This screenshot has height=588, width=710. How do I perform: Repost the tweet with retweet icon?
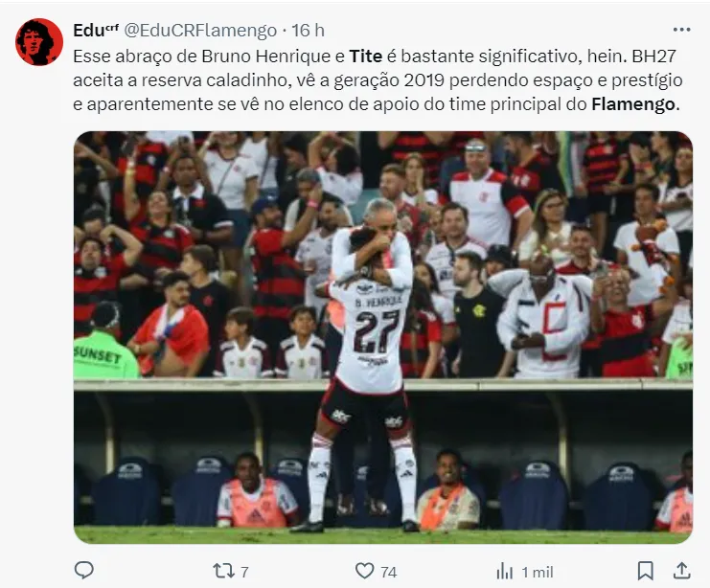pyautogui.click(x=223, y=571)
